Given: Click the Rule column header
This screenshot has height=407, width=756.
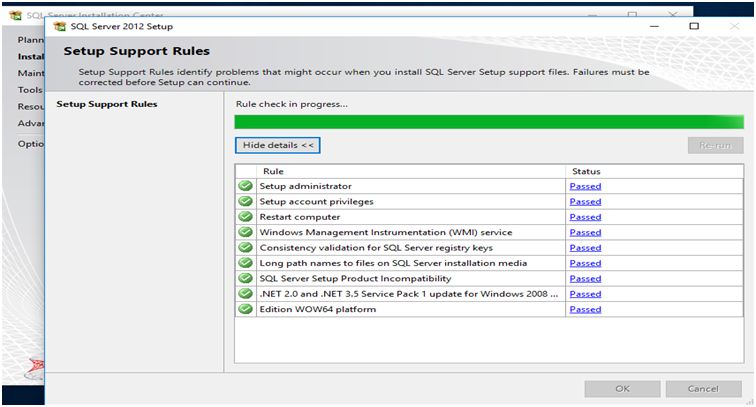Looking at the screenshot, I should click(x=273, y=171).
